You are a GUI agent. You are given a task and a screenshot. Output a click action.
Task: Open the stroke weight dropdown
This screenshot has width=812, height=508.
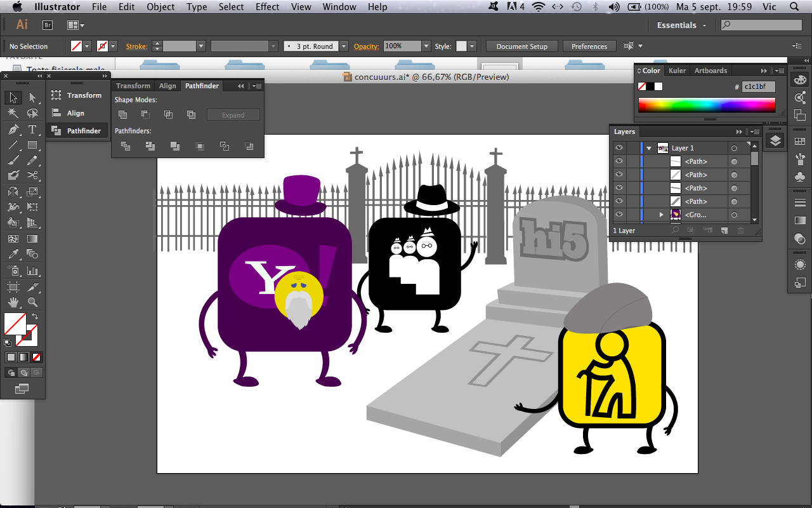[x=201, y=46]
